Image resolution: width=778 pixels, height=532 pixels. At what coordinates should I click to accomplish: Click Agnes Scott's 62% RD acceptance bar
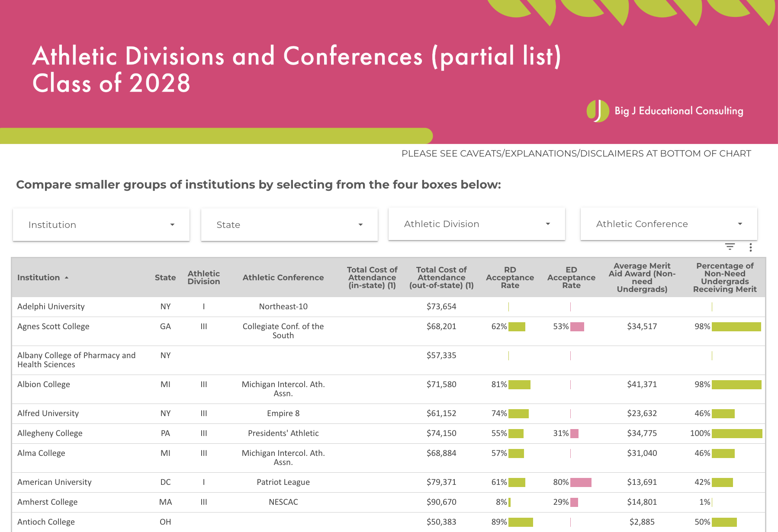pos(517,327)
